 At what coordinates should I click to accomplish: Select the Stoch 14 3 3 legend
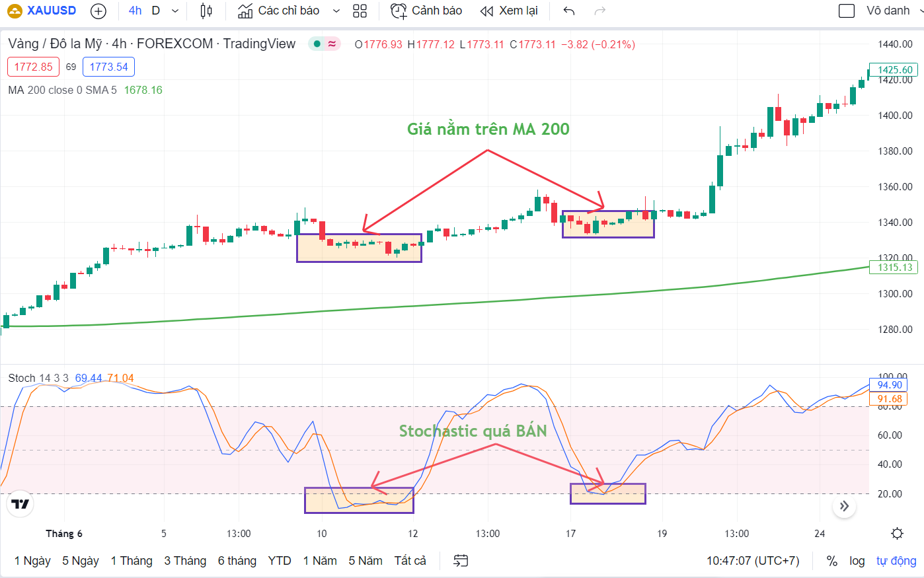tap(38, 378)
